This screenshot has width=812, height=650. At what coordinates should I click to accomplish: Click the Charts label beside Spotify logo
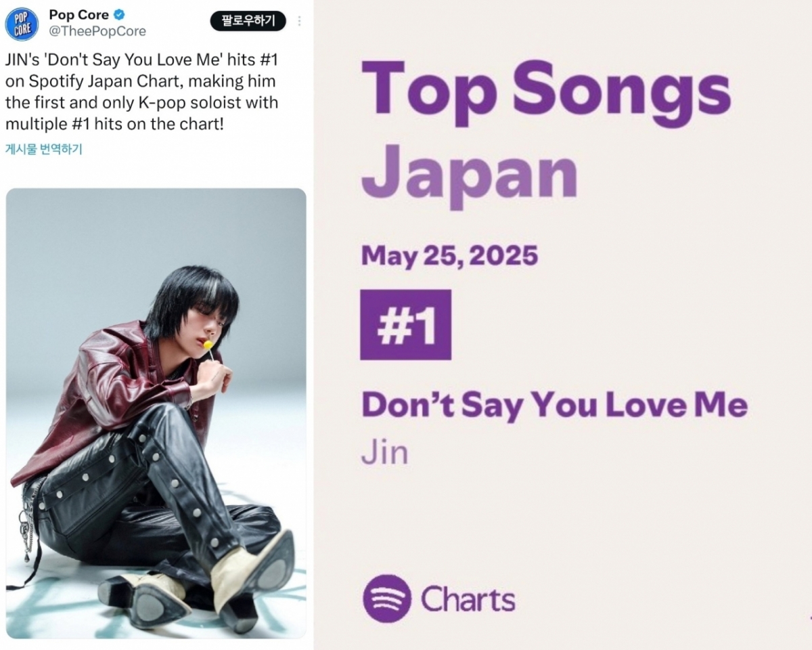click(468, 600)
